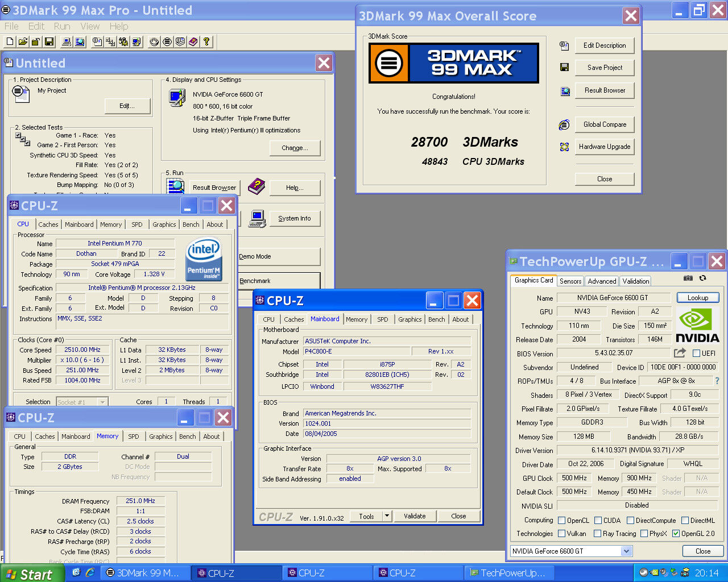The height and width of the screenshot is (582, 728).
Task: Click the round 3DMark logo toolbar icon
Action: [x=167, y=41]
